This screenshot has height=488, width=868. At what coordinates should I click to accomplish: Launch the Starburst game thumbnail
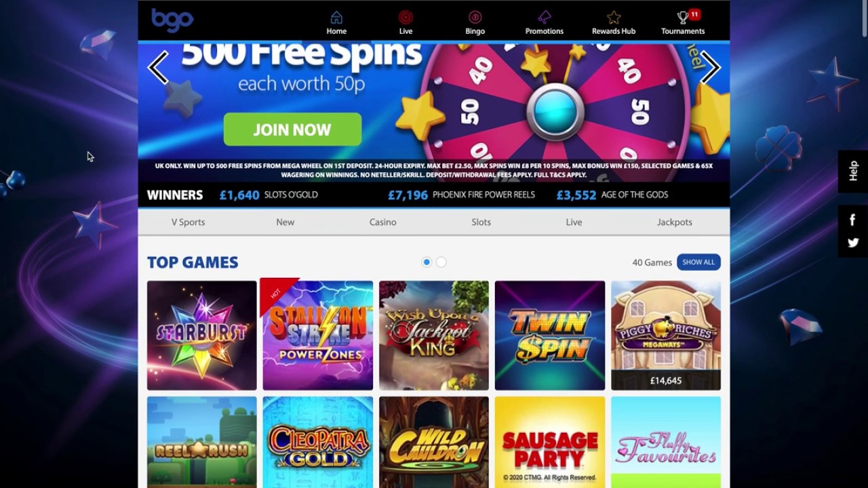[x=202, y=335]
